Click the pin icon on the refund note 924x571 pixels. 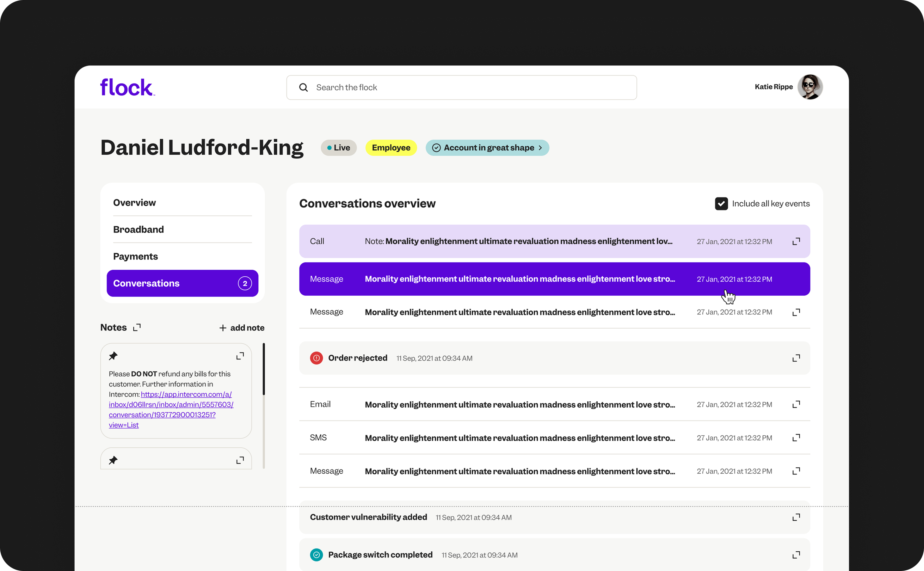coord(113,355)
